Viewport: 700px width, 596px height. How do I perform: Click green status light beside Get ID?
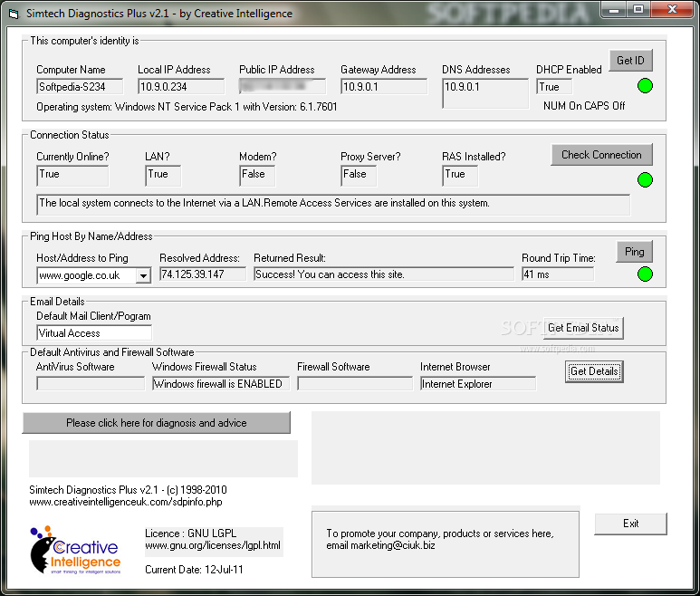(645, 87)
